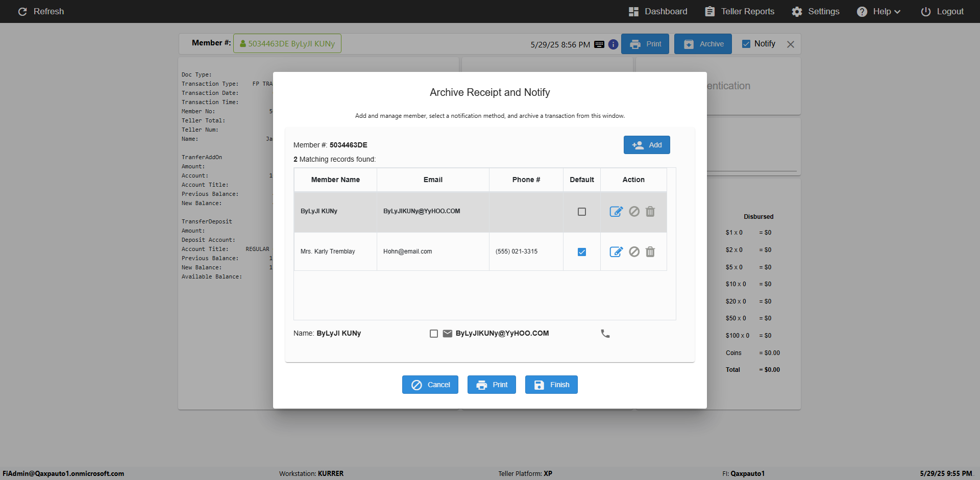Cancel the Archive Receipt dialog
Screen dimensions: 980x480
tap(430, 385)
